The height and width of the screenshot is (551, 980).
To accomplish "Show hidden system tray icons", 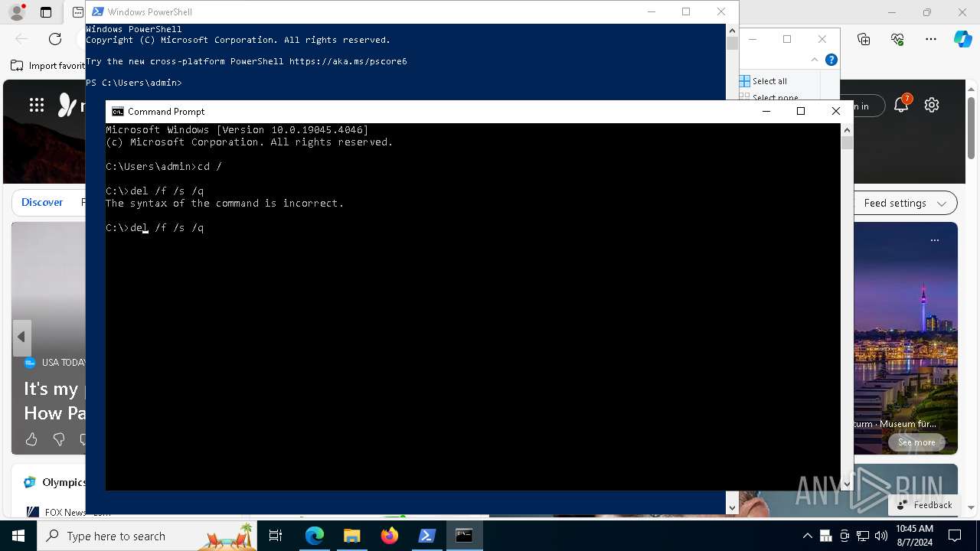I will (x=808, y=536).
